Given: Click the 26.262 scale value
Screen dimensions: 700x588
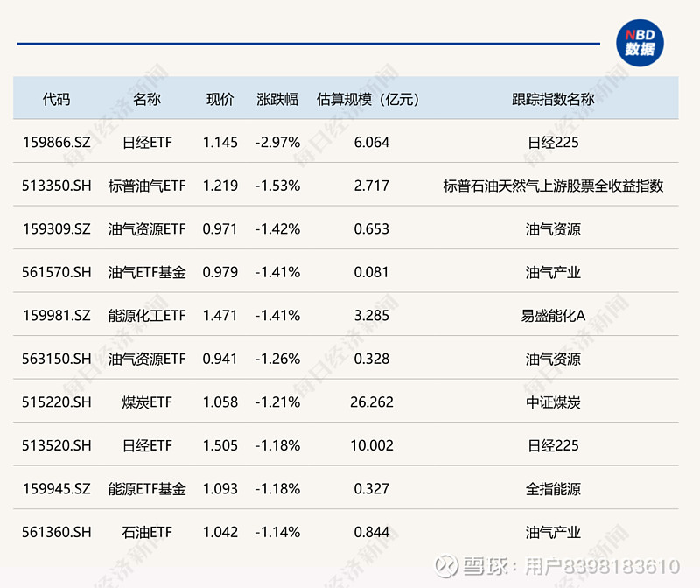Looking at the screenshot, I should pos(374,402).
